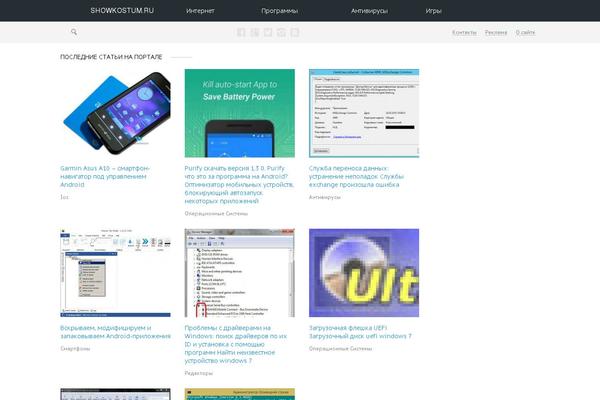Image resolution: width=600 pixels, height=400 pixels.
Task: Select the Операционные Системы category under Purify
Action: (216, 214)
